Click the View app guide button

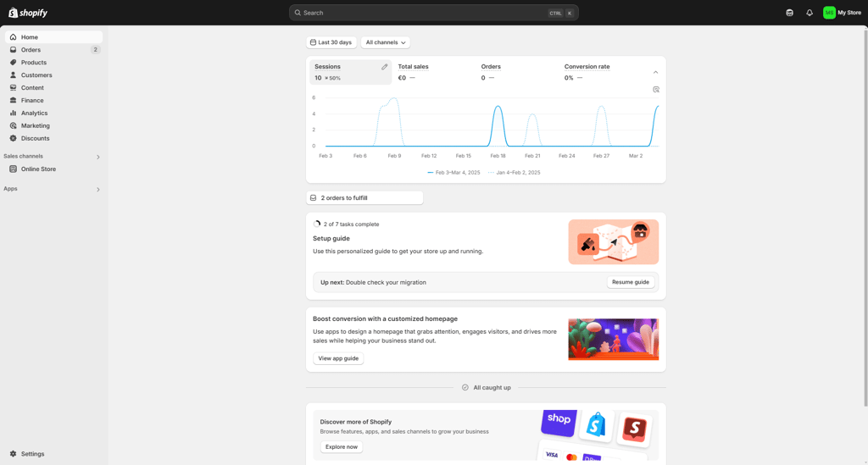pyautogui.click(x=338, y=358)
